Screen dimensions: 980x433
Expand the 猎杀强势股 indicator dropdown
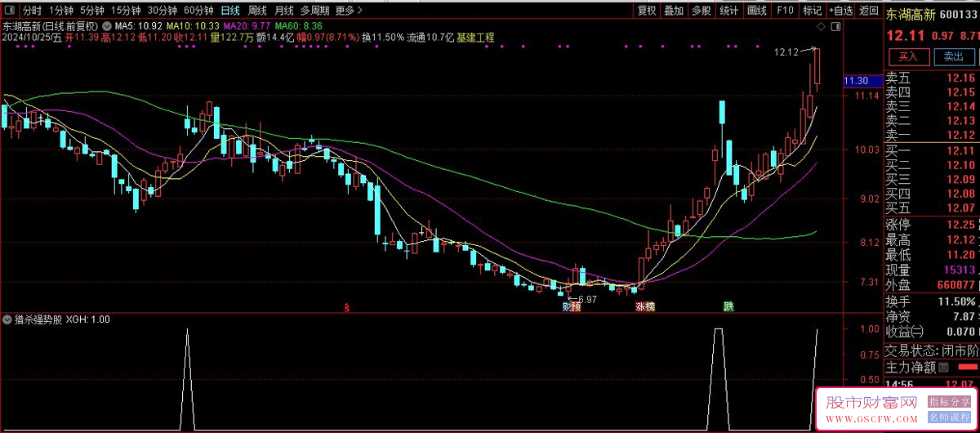pos(8,319)
